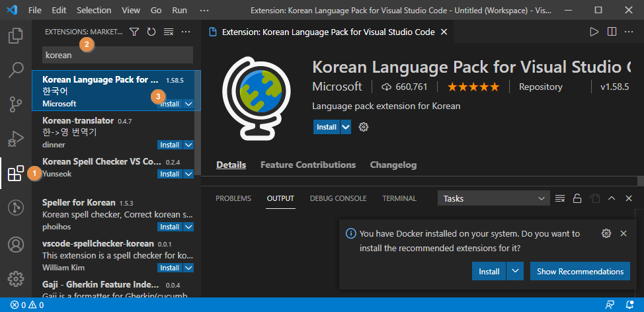This screenshot has width=644, height=312.
Task: Install the Korean-translator extension
Action: pyautogui.click(x=170, y=145)
